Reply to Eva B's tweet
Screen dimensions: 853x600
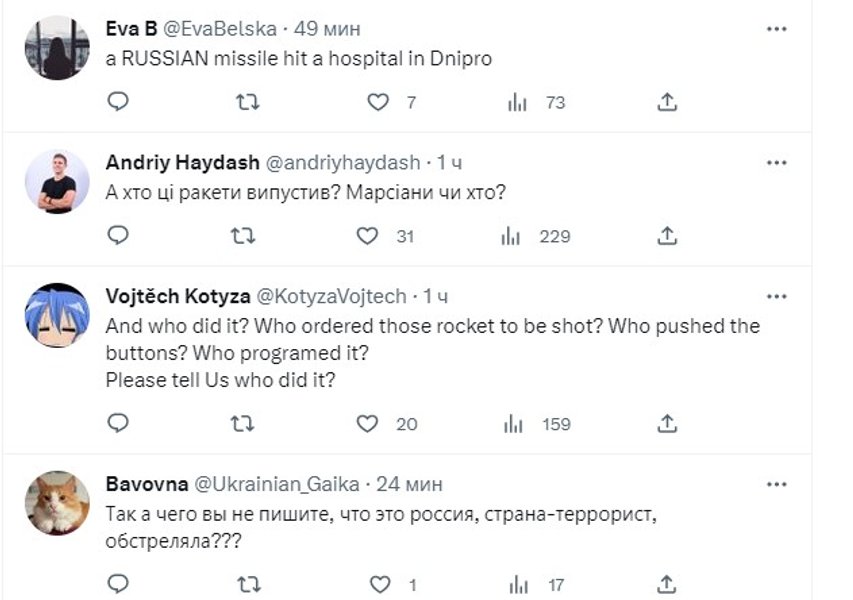(118, 102)
